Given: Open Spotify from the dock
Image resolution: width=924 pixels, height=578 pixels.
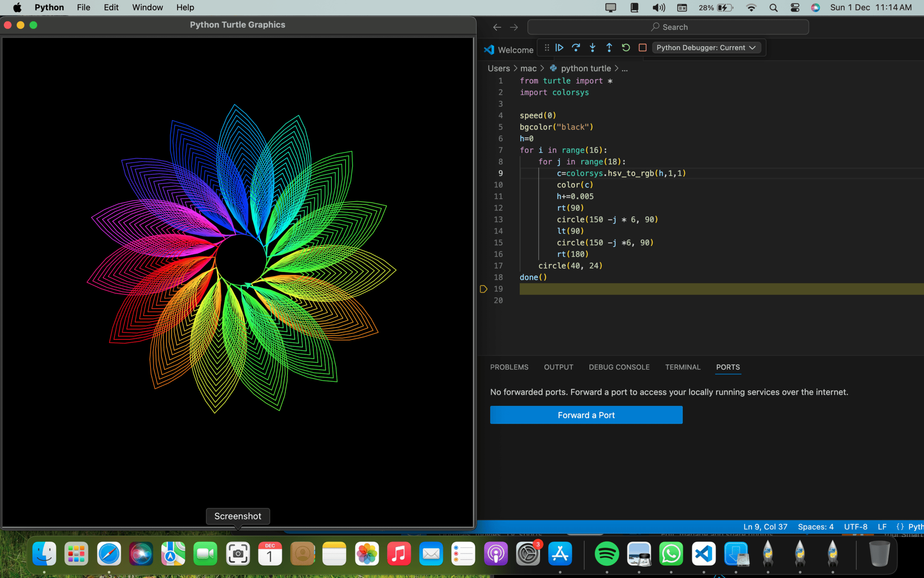Looking at the screenshot, I should point(607,554).
